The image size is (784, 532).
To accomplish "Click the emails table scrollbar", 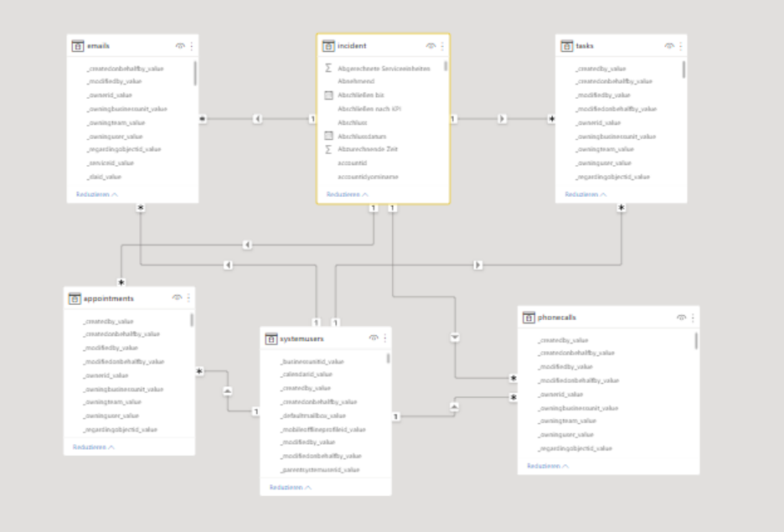I will pyautogui.click(x=194, y=73).
